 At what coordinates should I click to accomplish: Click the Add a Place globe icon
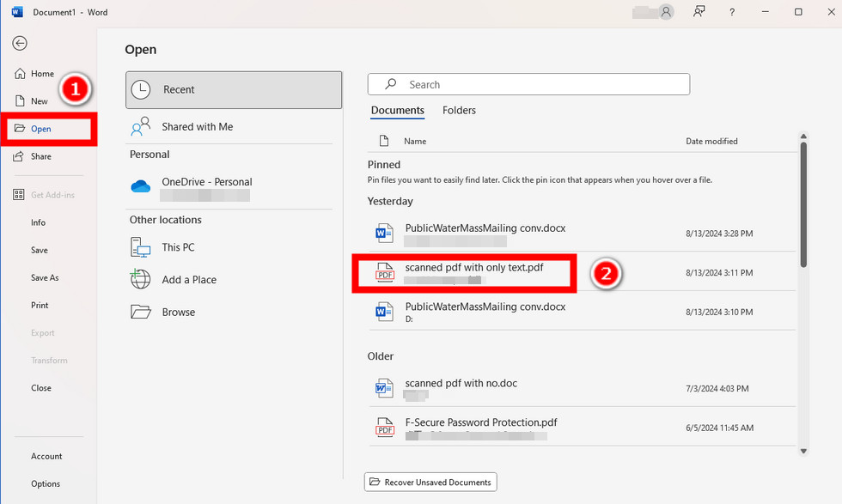tap(140, 279)
